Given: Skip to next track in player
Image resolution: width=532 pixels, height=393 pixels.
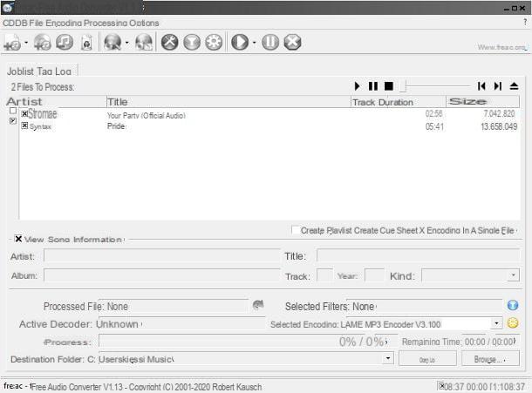Looking at the screenshot, I should (x=497, y=86).
